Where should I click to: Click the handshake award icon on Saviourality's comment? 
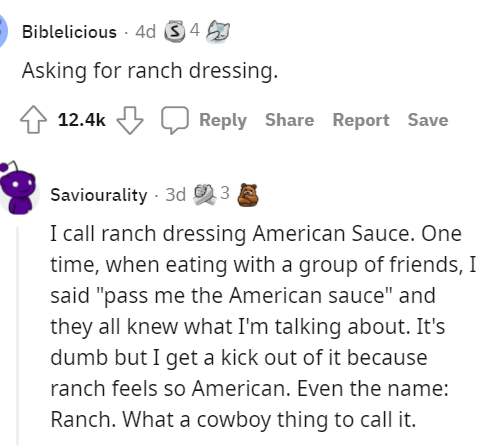tap(205, 195)
